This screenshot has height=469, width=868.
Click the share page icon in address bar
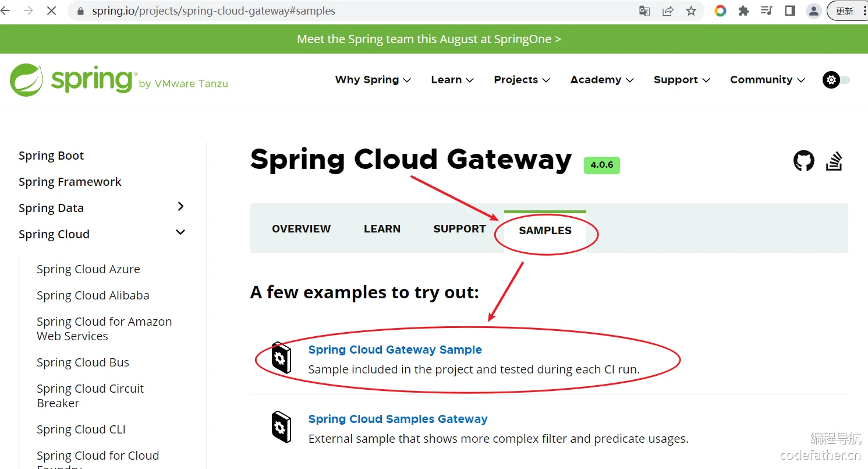point(668,11)
